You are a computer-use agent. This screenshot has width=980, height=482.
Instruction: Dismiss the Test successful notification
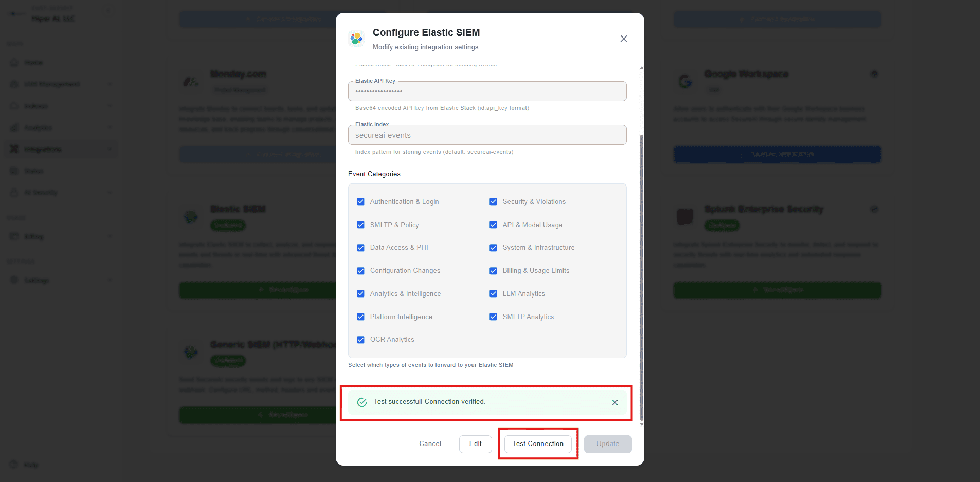pos(615,402)
